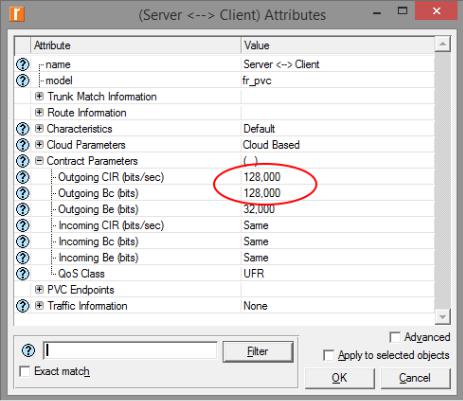Select the QoS Class attribute label

(x=81, y=274)
